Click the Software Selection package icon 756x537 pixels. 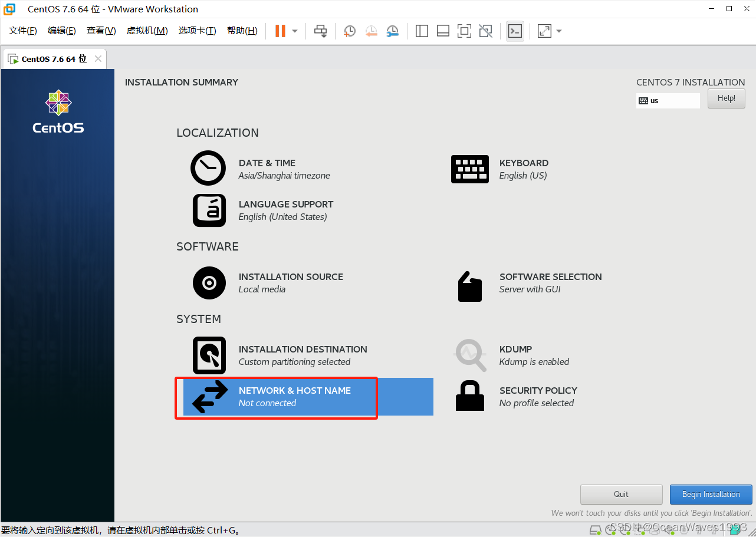470,286
